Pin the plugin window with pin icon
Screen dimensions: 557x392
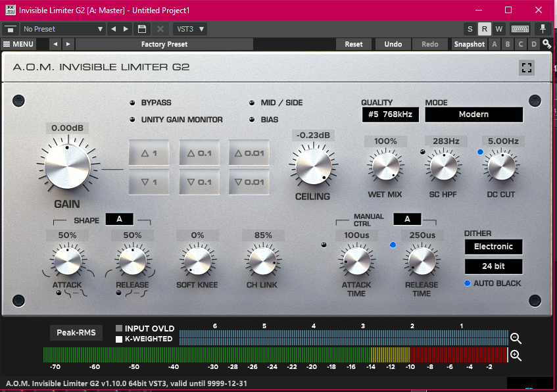click(x=543, y=29)
